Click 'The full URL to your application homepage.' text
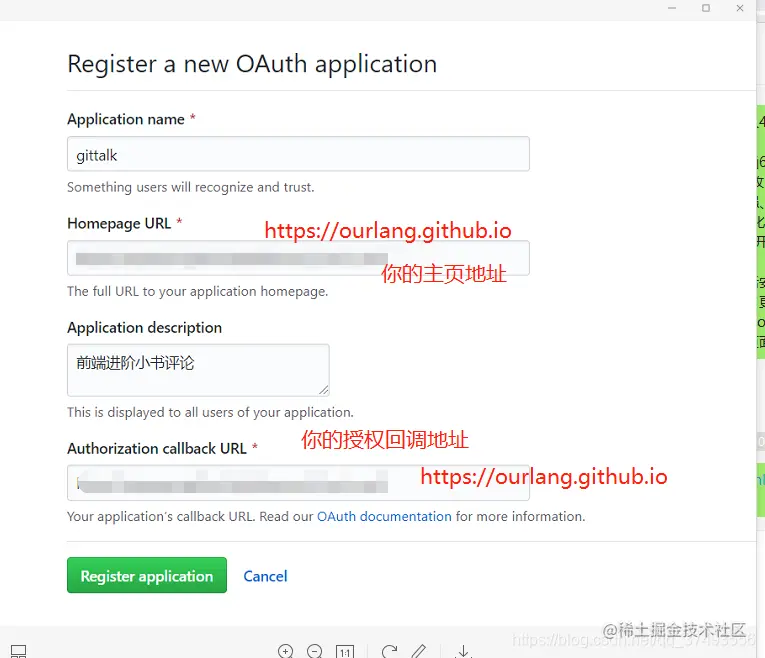The height and width of the screenshot is (658, 765). 198,291
